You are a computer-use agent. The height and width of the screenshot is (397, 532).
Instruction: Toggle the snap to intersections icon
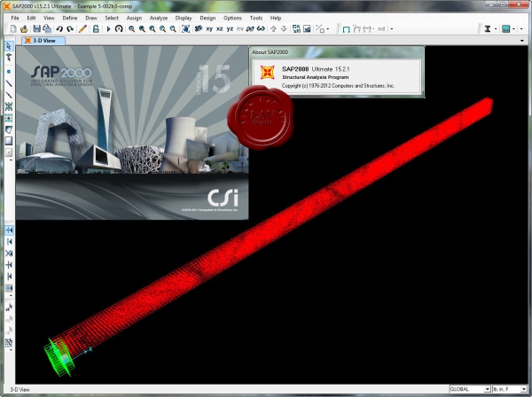tap(9, 253)
